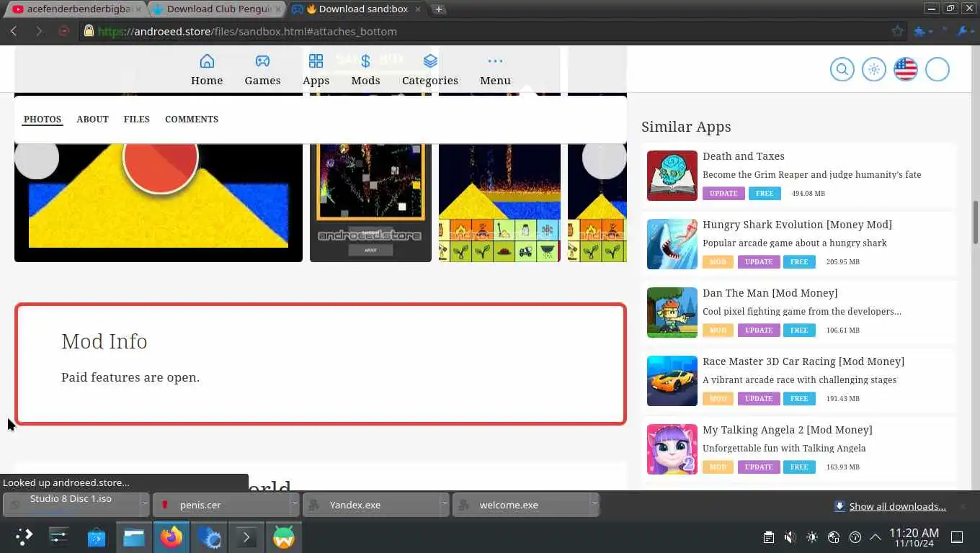Viewport: 980px width, 553px height.
Task: Open the androeed.store watermarked dark screenshot
Action: pyautogui.click(x=370, y=202)
